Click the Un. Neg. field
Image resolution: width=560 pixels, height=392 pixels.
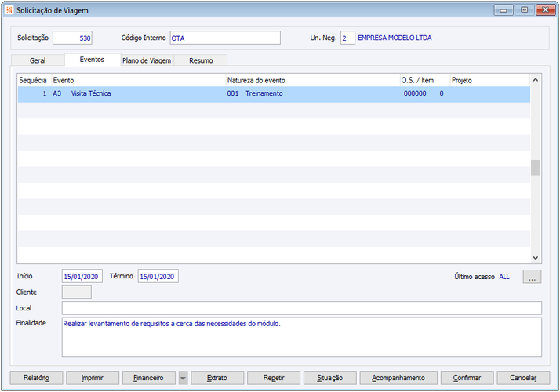pos(347,38)
